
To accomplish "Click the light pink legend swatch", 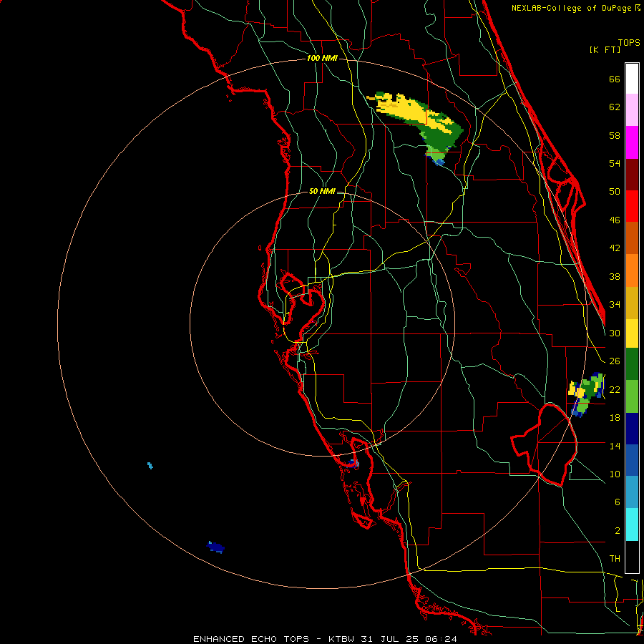I will coord(632,110).
